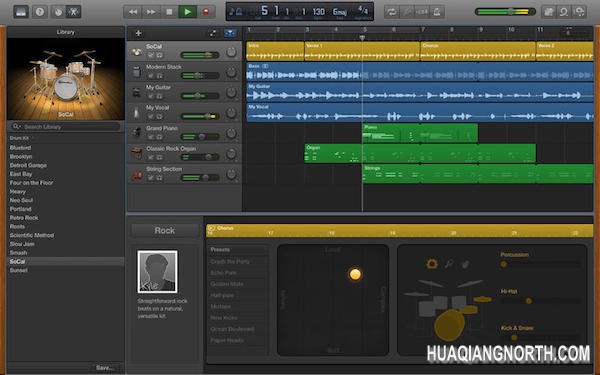Click the add track plus button
This screenshot has width=600, height=375.
tap(139, 33)
